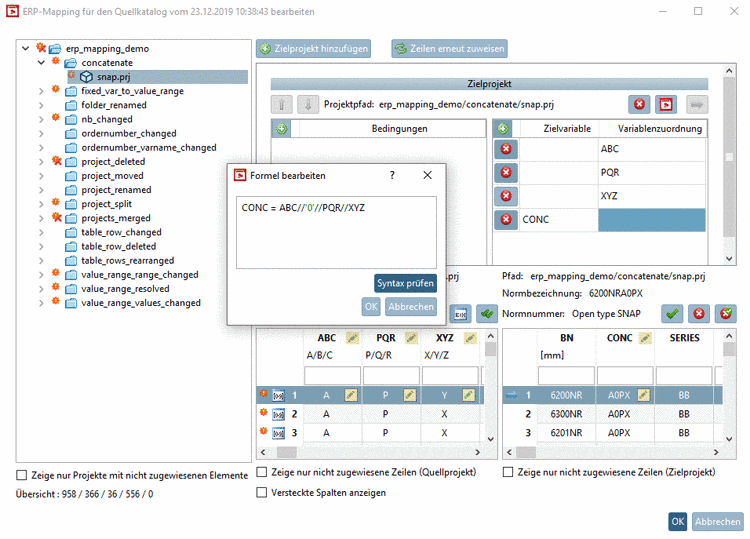This screenshot has height=539, width=750.
Task: Edit formula for XYZ column header
Action: point(470,338)
